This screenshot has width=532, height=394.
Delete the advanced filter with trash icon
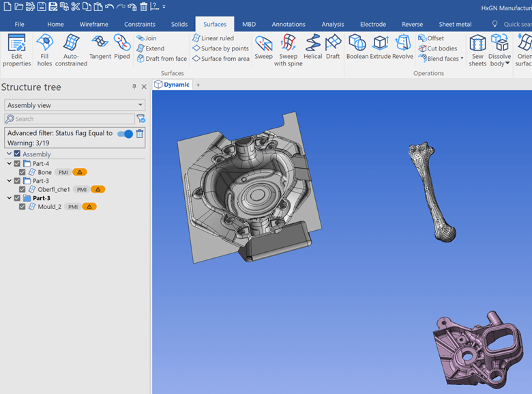tap(139, 133)
